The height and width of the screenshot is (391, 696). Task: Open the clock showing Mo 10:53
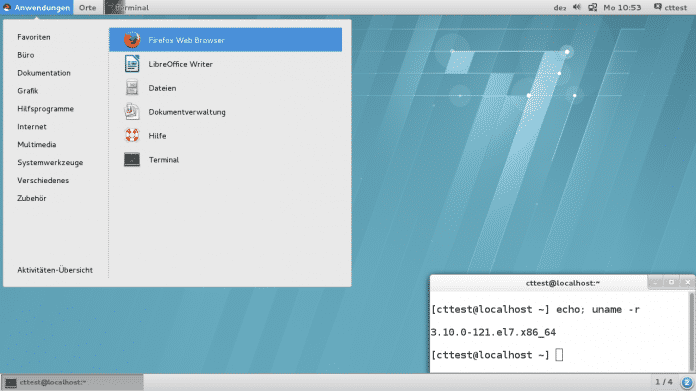(x=622, y=8)
